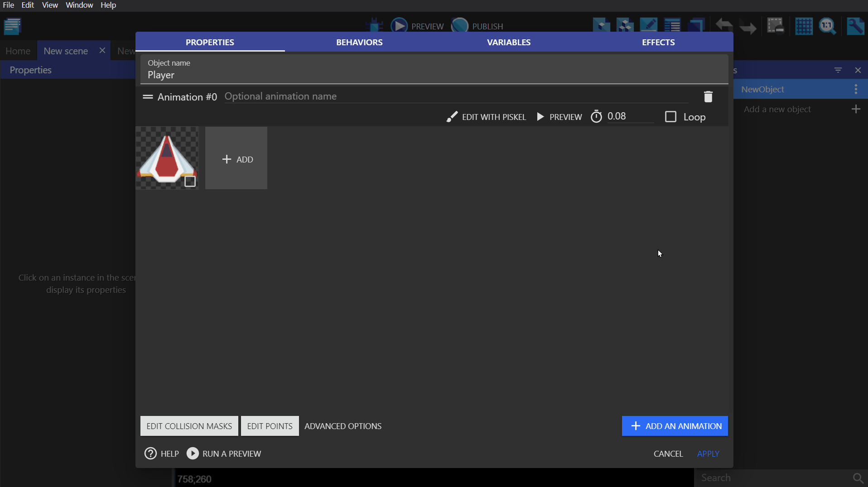The width and height of the screenshot is (868, 487).
Task: Open the project manager icon
Action: tap(13, 26)
